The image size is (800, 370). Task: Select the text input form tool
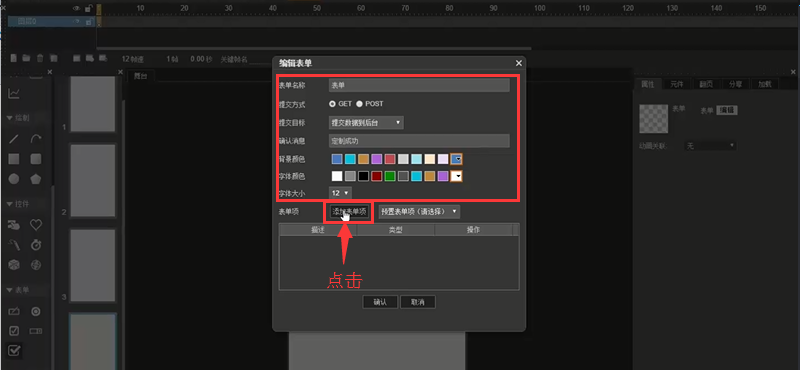[x=14, y=311]
